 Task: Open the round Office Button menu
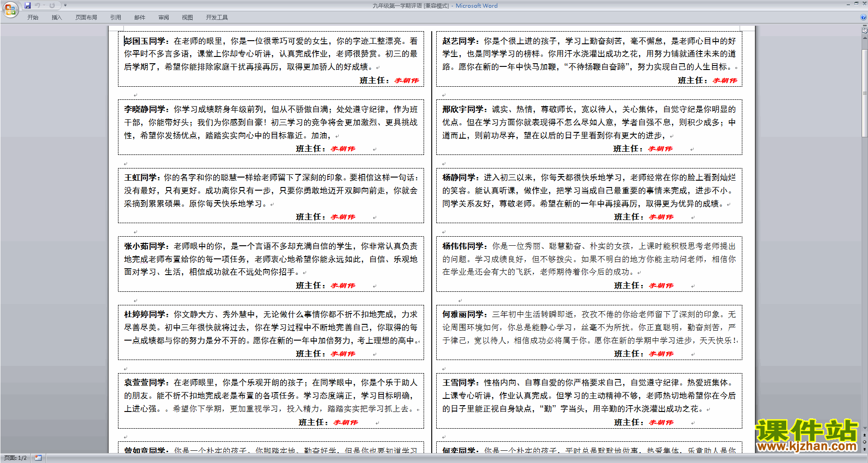(x=10, y=9)
